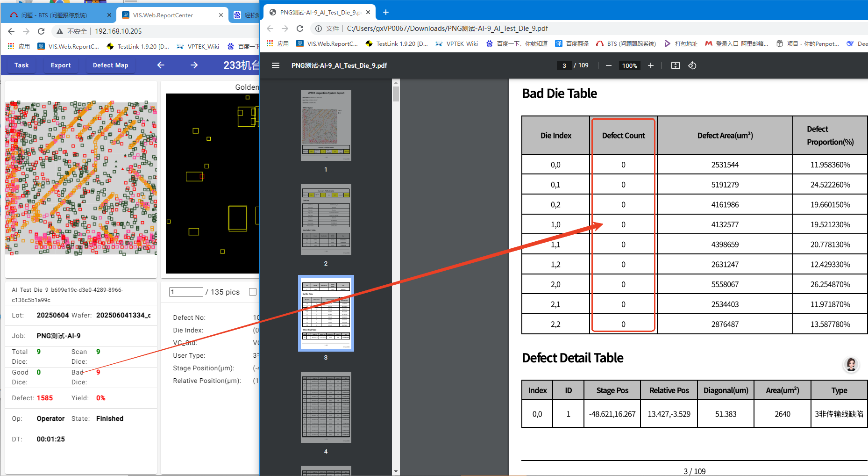The width and height of the screenshot is (868, 476).
Task: Open 应用 apps bookmark in PDF window
Action: 277,43
